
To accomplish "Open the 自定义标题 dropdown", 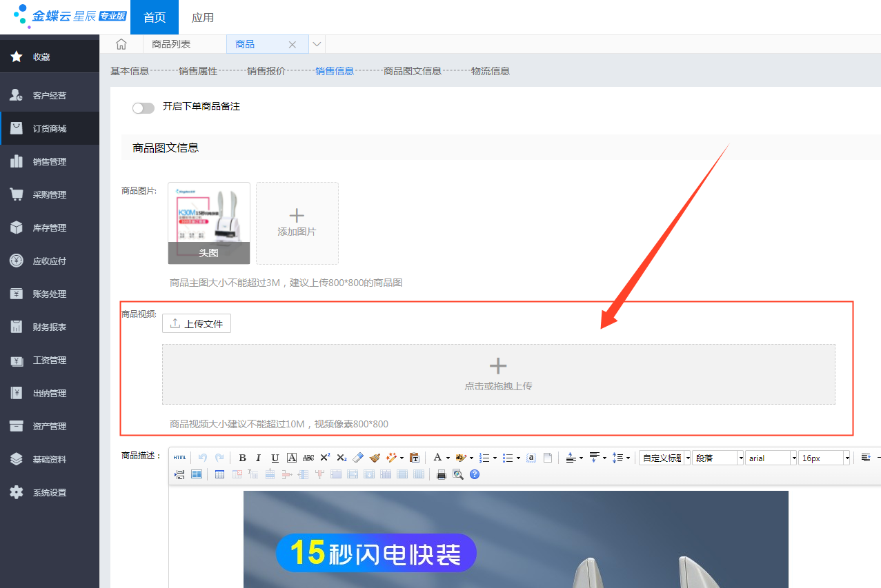I will point(665,458).
